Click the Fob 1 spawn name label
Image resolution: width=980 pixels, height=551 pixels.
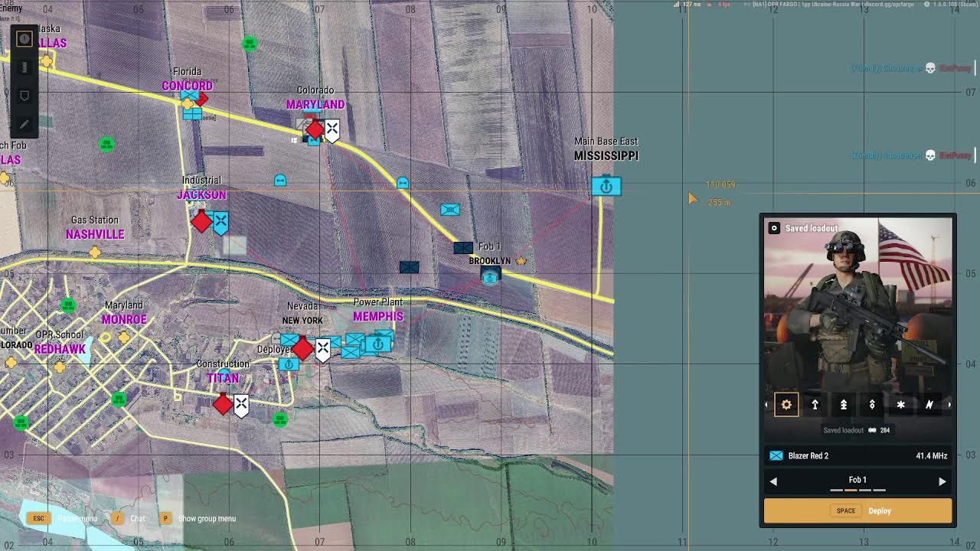tap(857, 480)
